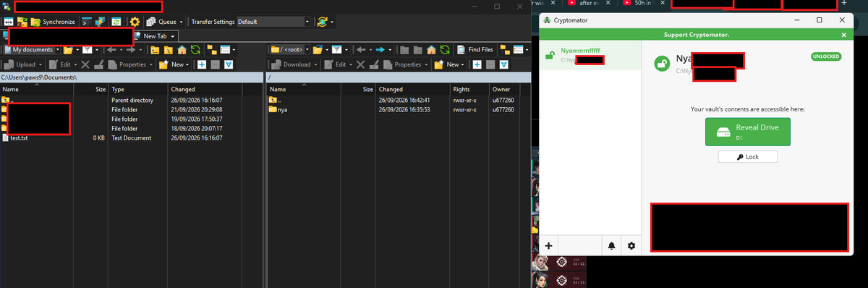Click the Reveal Drive button in Cryptomator

(x=748, y=131)
